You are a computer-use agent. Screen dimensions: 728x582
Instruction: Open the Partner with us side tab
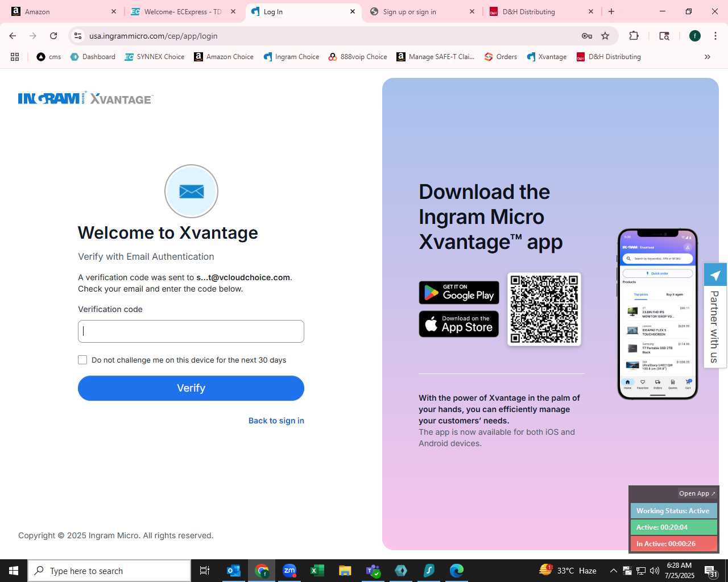tap(715, 315)
